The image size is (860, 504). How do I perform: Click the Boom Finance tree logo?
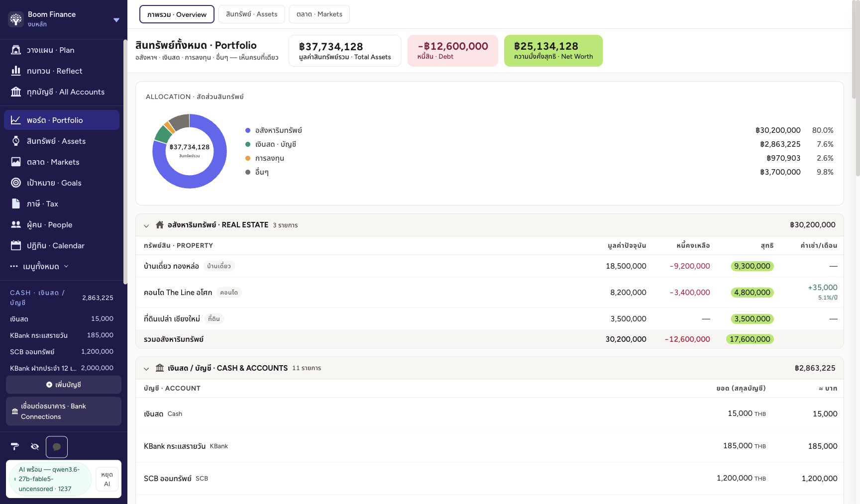[16, 19]
